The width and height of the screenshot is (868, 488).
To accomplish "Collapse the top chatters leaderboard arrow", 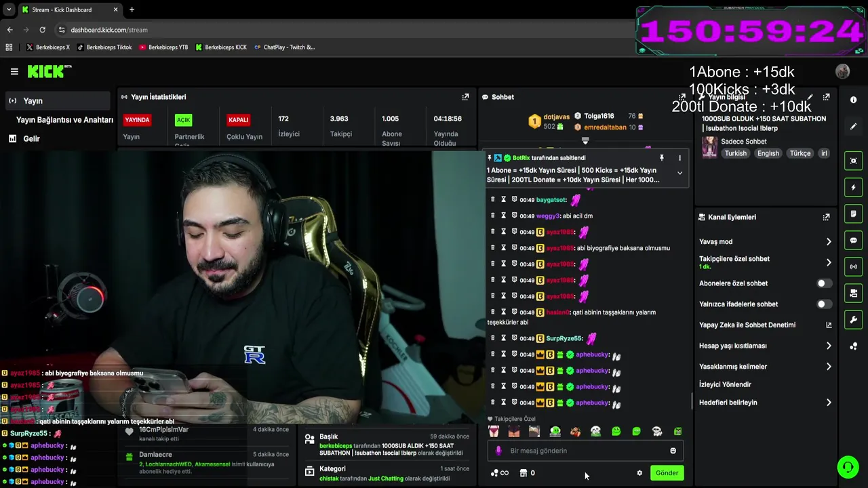I will 585,141.
